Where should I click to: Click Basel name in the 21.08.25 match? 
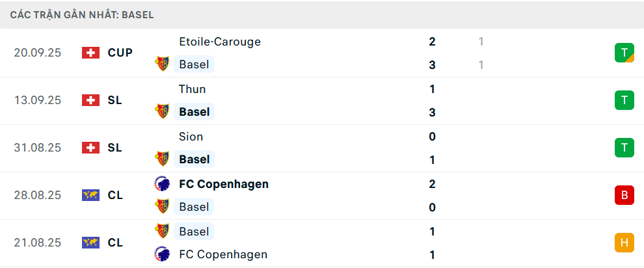point(194,231)
